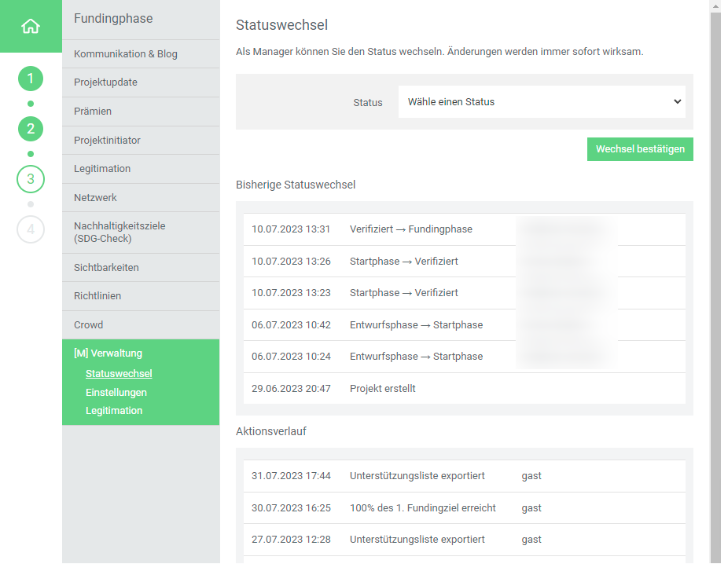Open the Projektupdate section
This screenshot has width=728, height=564.
(106, 82)
